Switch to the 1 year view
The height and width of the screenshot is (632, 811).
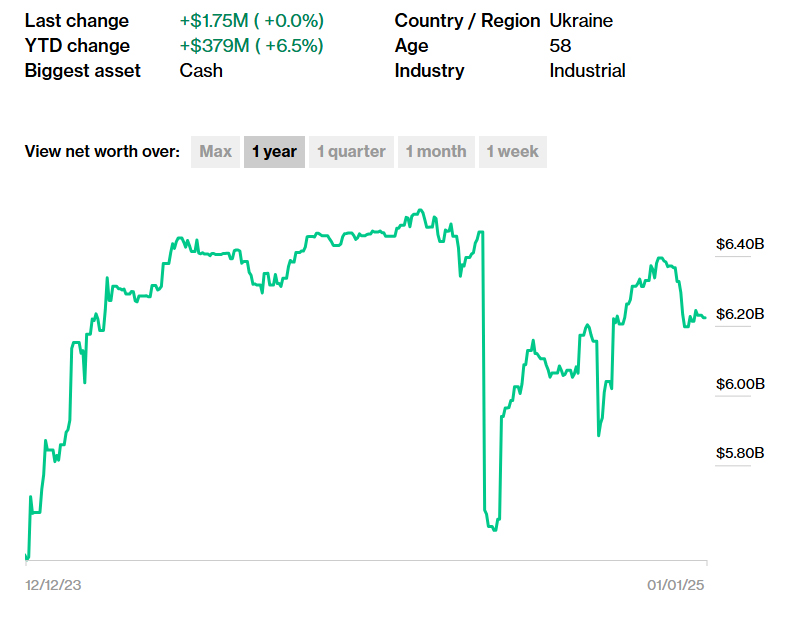pyautogui.click(x=274, y=152)
